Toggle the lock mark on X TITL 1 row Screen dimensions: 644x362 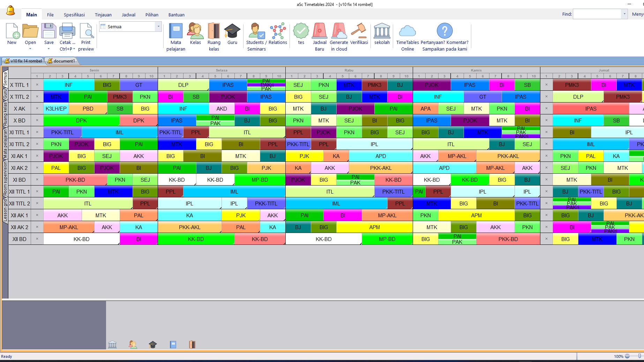point(37,85)
